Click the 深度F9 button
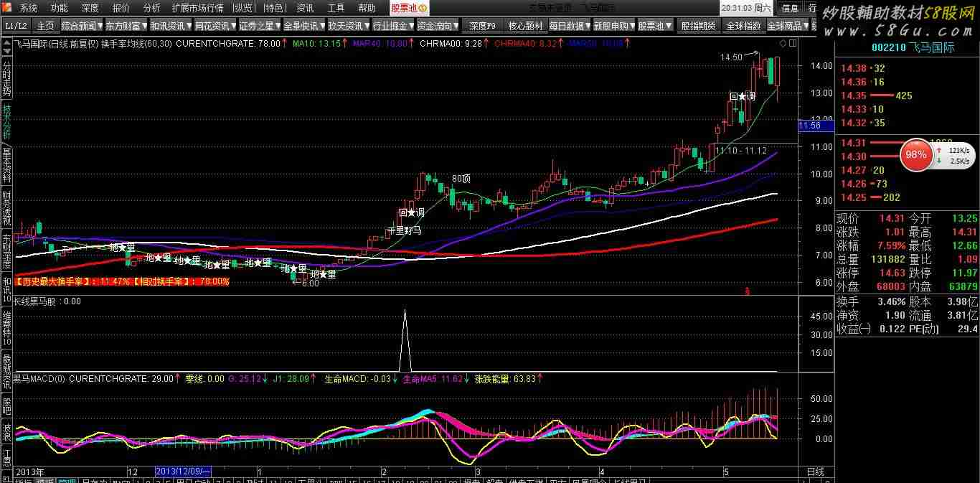 (x=482, y=25)
